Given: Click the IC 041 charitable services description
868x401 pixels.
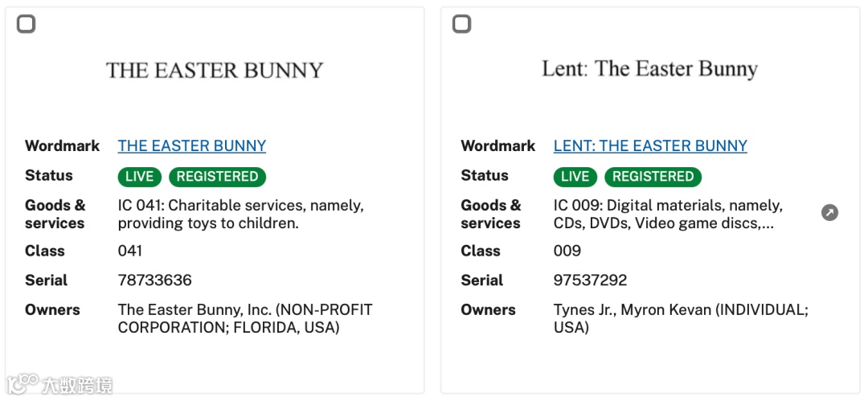Looking at the screenshot, I should (x=240, y=214).
